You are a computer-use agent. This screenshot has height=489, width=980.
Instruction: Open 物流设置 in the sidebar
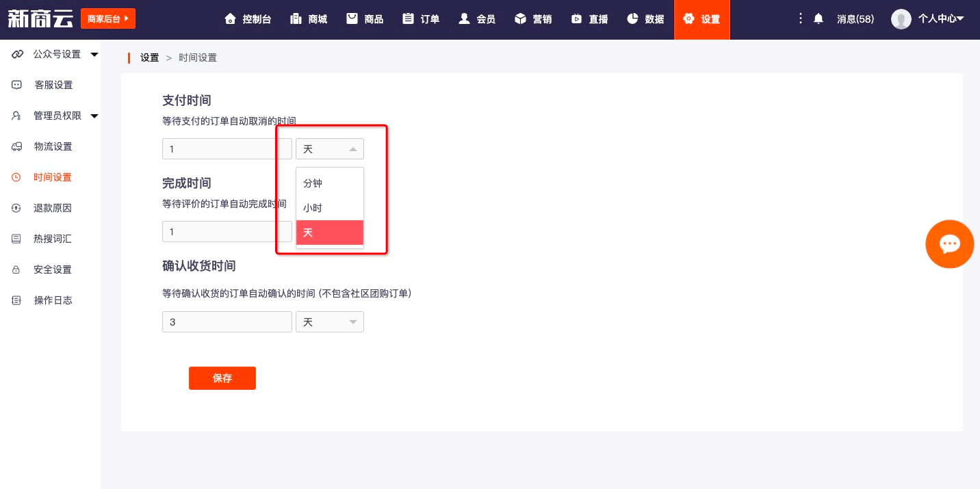pyautogui.click(x=53, y=146)
